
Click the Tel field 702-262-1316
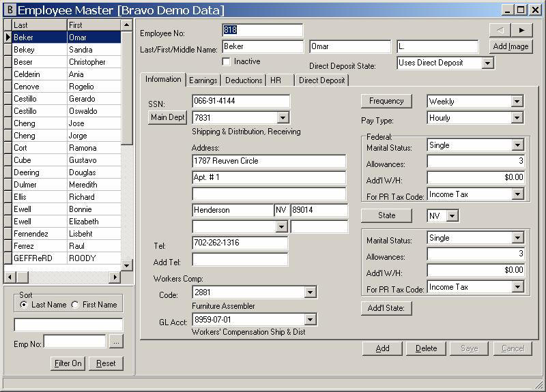240,243
